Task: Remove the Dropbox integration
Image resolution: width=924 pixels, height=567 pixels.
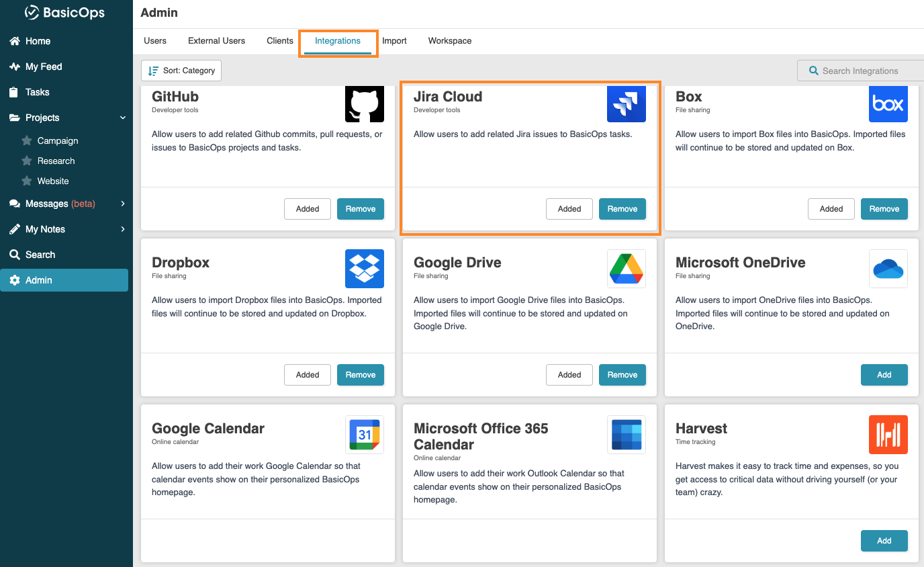Action: point(361,375)
